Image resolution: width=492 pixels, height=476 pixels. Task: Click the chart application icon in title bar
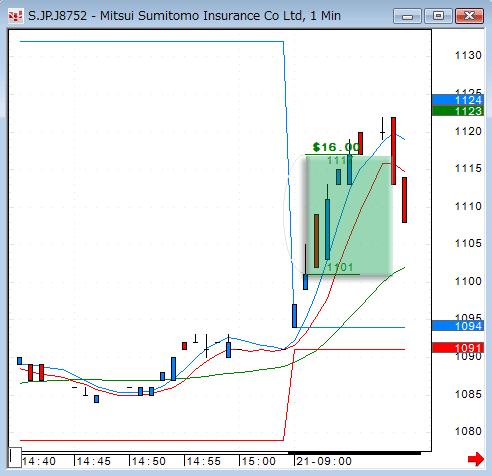coord(15,16)
